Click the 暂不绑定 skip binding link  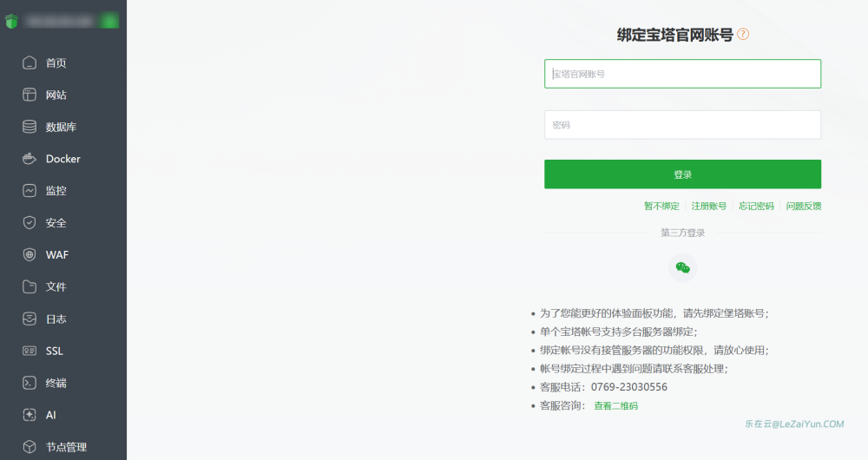661,206
